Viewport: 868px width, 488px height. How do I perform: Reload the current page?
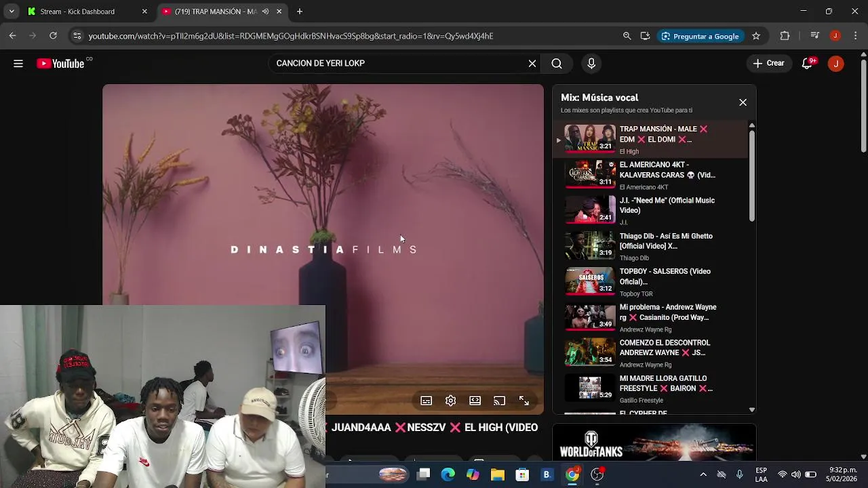[53, 36]
